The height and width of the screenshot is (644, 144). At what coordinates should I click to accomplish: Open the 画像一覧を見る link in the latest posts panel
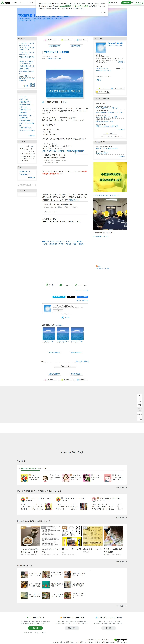[29, 86]
